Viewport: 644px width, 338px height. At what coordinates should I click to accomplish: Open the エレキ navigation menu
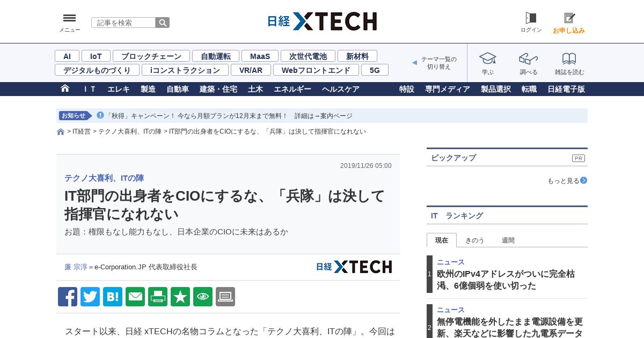pyautogui.click(x=119, y=89)
